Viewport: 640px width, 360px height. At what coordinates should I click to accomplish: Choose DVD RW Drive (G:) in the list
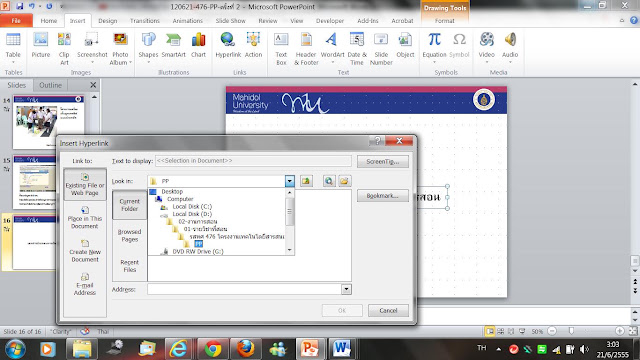pyautogui.click(x=198, y=251)
